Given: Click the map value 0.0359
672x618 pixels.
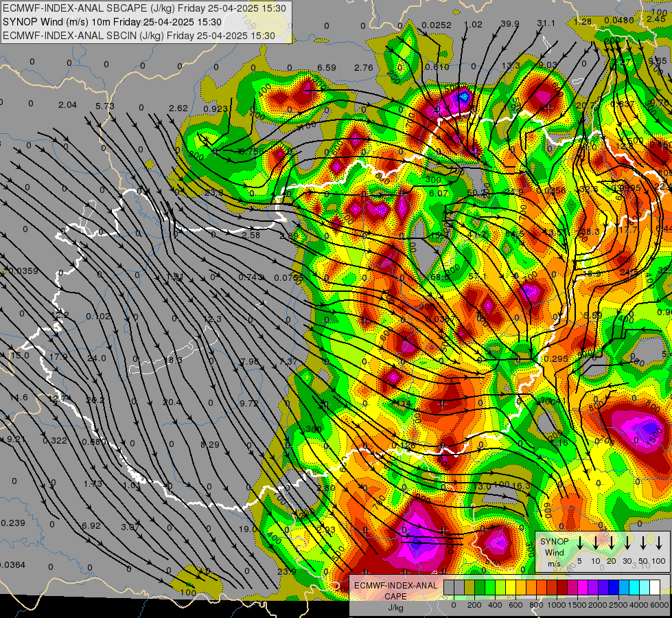Looking at the screenshot, I should pyautogui.click(x=23, y=271).
